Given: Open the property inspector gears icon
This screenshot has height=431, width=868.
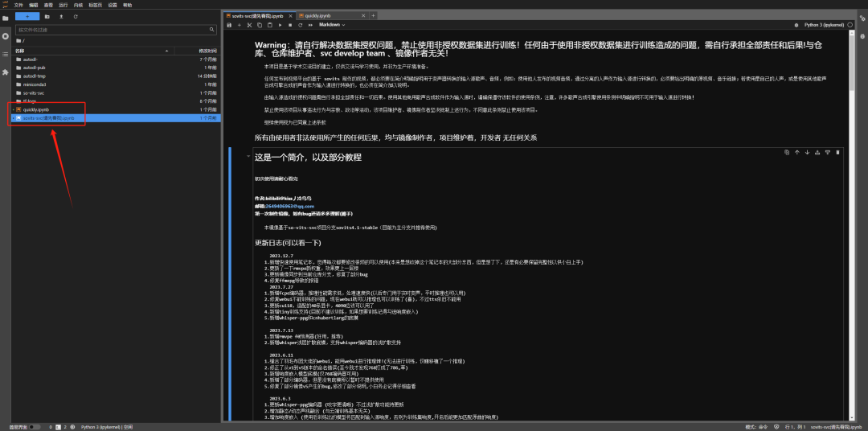Looking at the screenshot, I should point(862,18).
